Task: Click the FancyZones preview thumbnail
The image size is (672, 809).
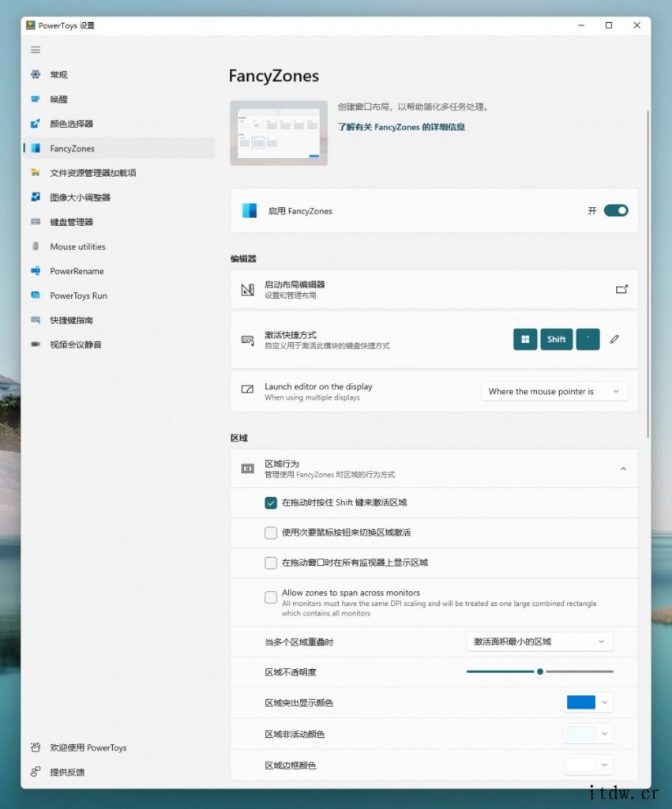Action: tap(279, 133)
